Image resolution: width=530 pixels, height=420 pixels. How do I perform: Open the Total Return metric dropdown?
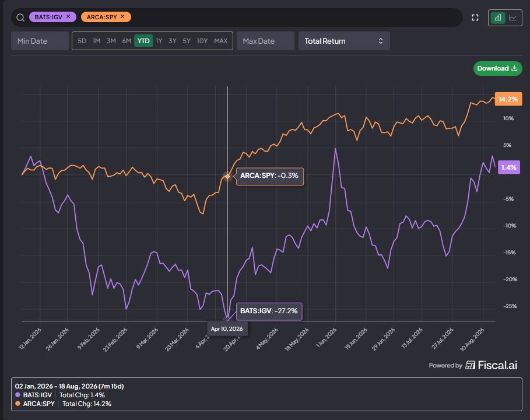coord(344,41)
